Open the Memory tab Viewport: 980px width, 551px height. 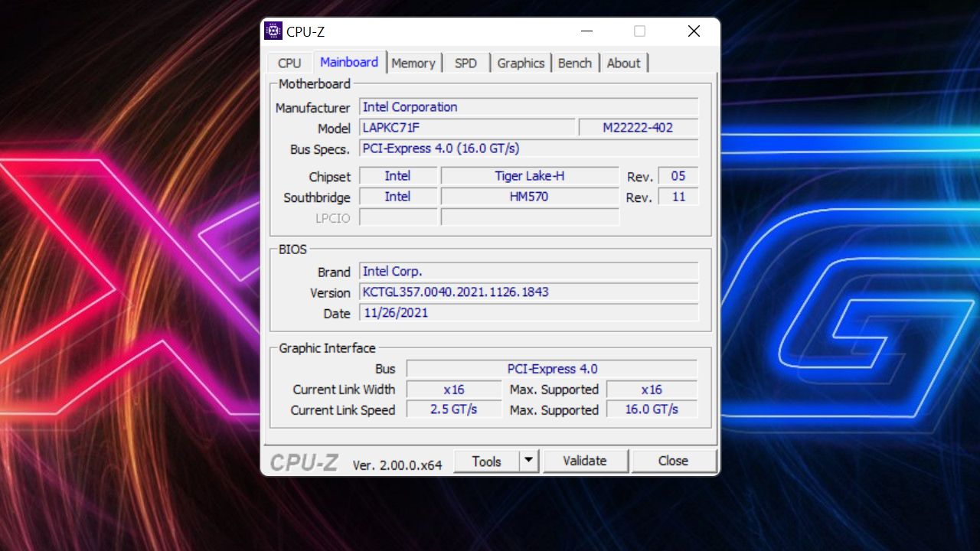(x=413, y=64)
